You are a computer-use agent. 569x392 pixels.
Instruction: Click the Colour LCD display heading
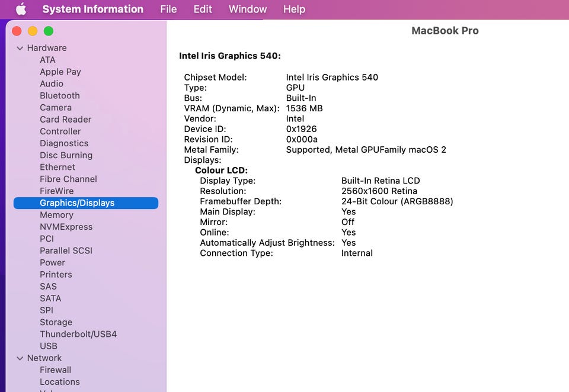[221, 171]
